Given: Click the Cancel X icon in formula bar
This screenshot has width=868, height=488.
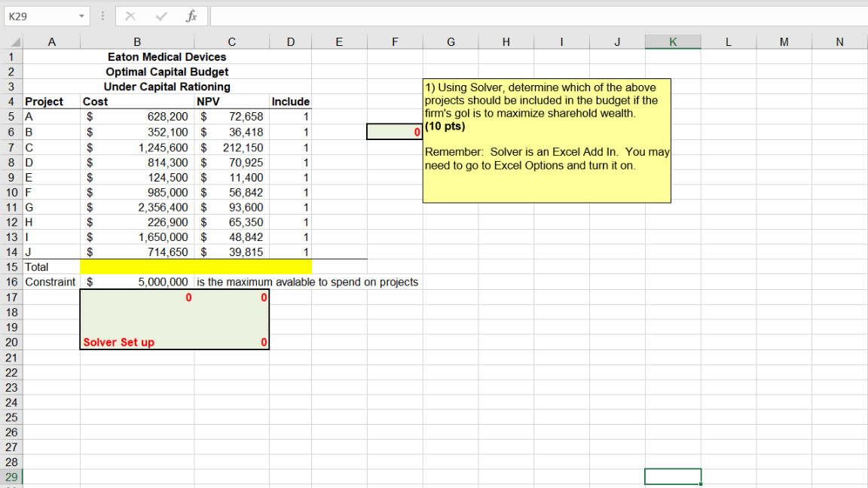Looking at the screenshot, I should pos(130,16).
